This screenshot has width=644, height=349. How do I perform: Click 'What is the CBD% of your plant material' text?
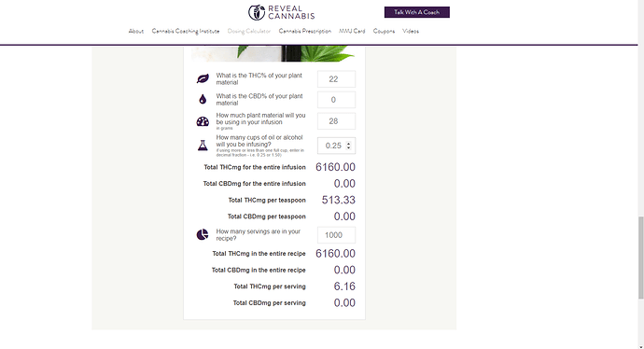point(259,99)
